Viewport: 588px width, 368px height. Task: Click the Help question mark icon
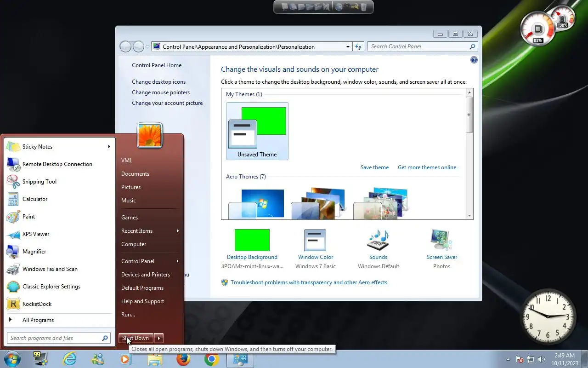coord(474,60)
